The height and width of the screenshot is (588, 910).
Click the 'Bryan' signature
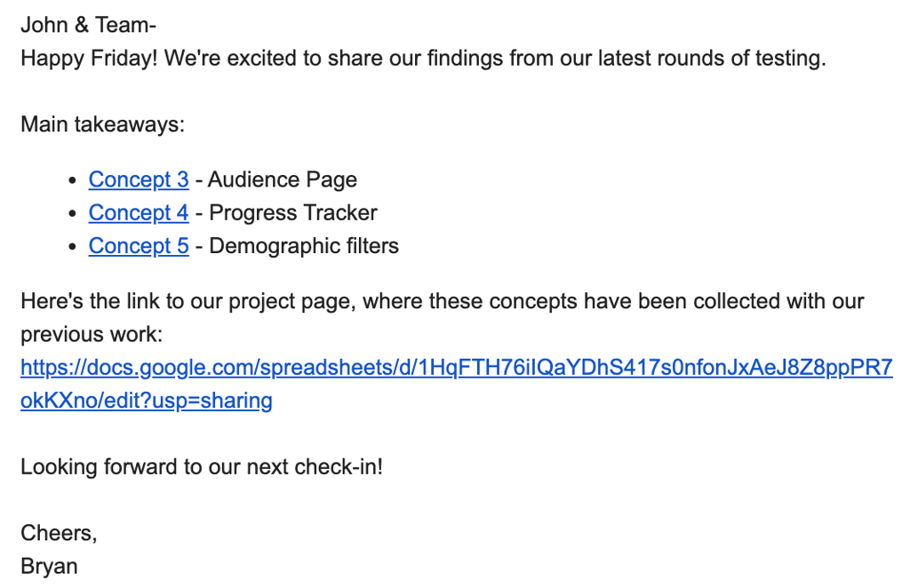coord(49,567)
